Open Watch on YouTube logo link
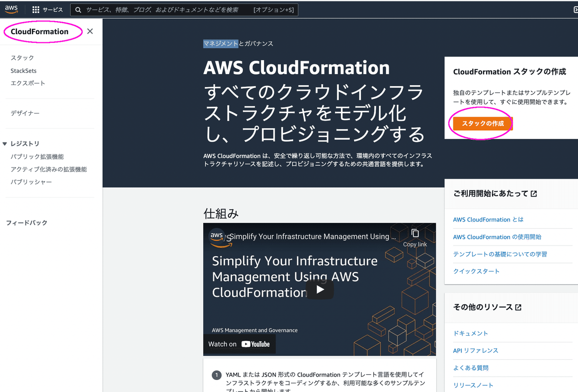Viewport: 578px width, 392px height. 255,344
